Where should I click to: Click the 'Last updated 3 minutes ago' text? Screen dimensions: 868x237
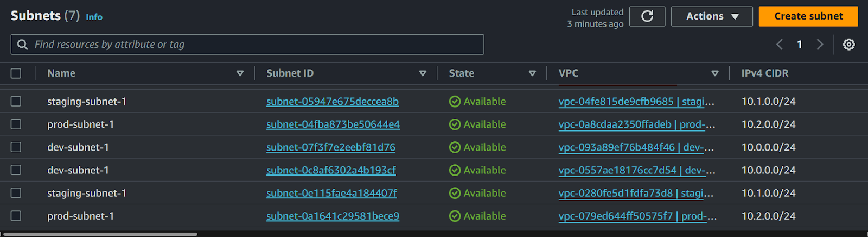tap(596, 18)
